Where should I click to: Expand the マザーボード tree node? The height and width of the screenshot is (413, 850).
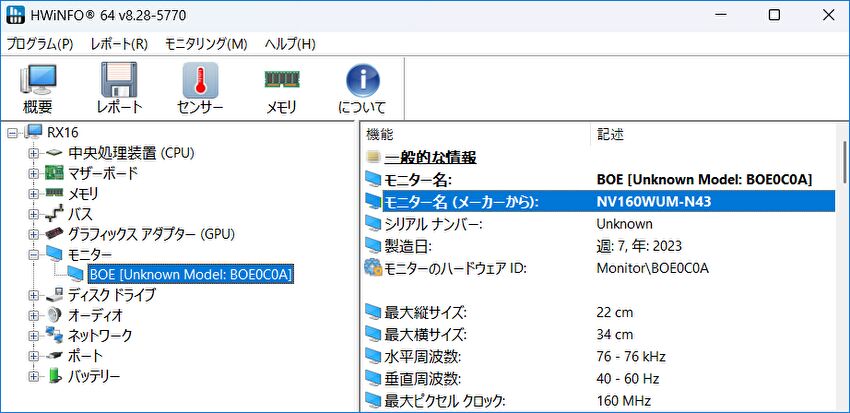pos(34,174)
